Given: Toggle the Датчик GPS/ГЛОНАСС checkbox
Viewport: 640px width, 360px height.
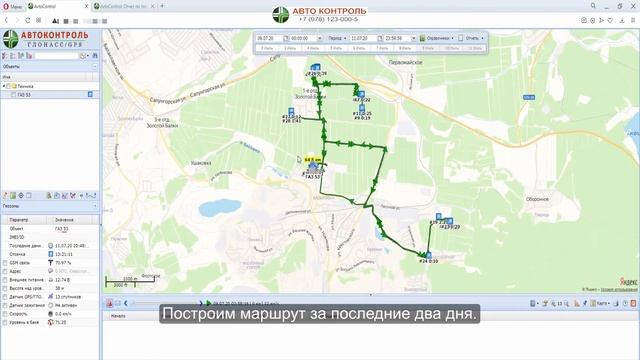Looking at the screenshot, I should click(5, 297).
